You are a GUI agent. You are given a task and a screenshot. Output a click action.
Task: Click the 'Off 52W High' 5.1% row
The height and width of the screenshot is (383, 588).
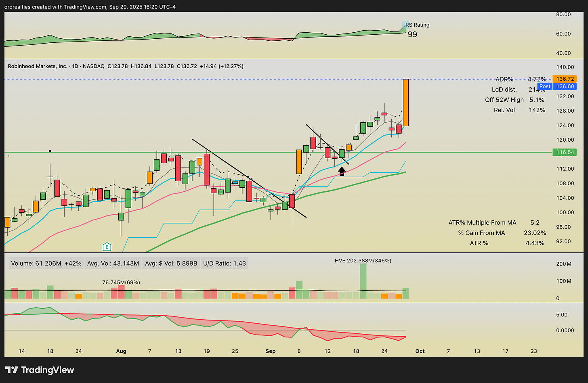(x=515, y=100)
